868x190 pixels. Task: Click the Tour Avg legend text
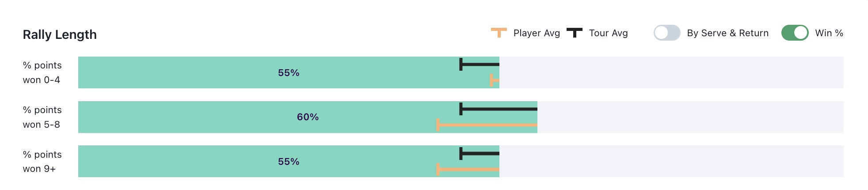click(x=608, y=33)
